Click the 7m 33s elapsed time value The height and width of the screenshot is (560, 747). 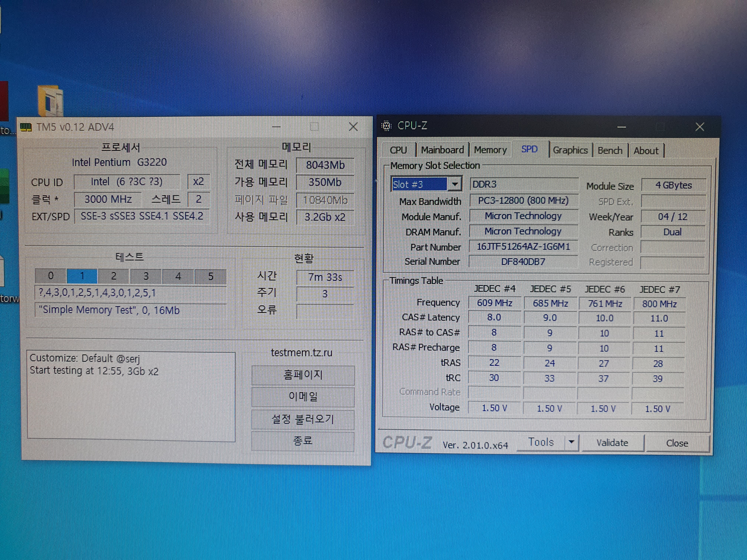325,277
